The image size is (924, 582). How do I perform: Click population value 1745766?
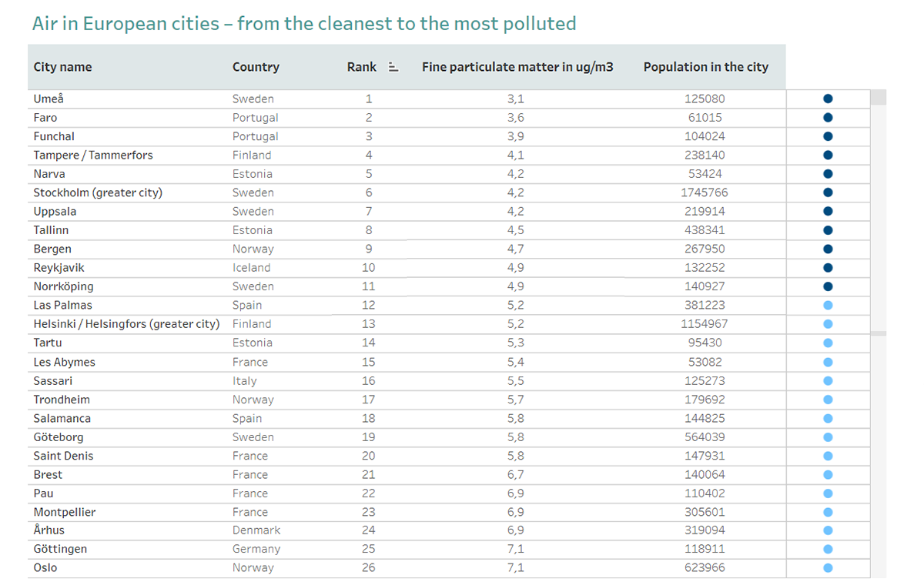[x=705, y=192]
